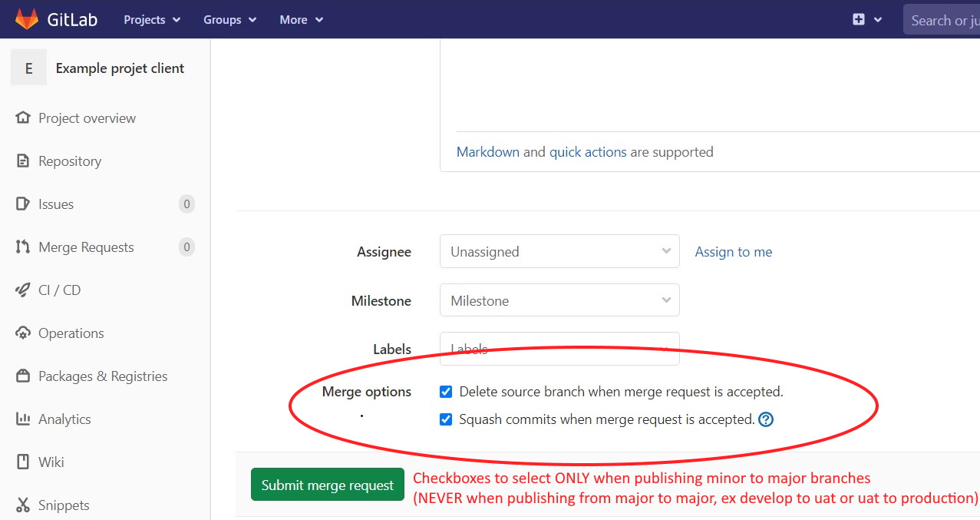Click the Snippets scissors icon

tap(23, 505)
